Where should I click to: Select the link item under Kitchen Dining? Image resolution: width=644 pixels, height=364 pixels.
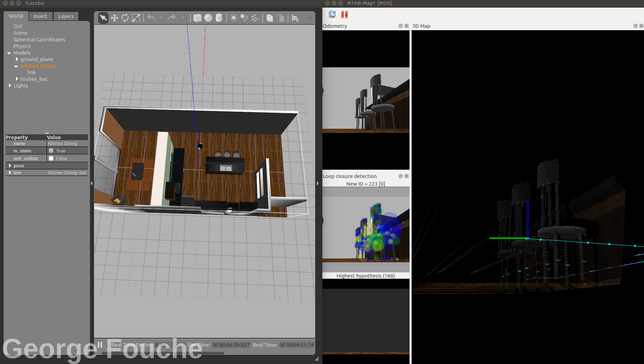point(32,73)
